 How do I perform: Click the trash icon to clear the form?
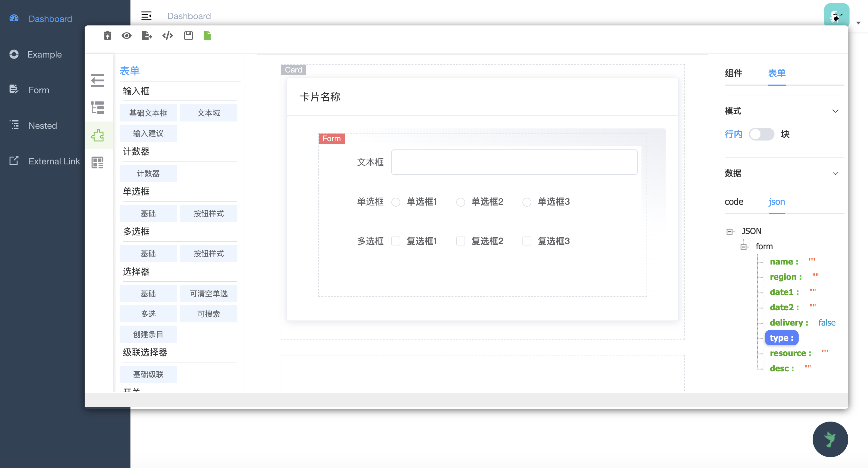(107, 35)
